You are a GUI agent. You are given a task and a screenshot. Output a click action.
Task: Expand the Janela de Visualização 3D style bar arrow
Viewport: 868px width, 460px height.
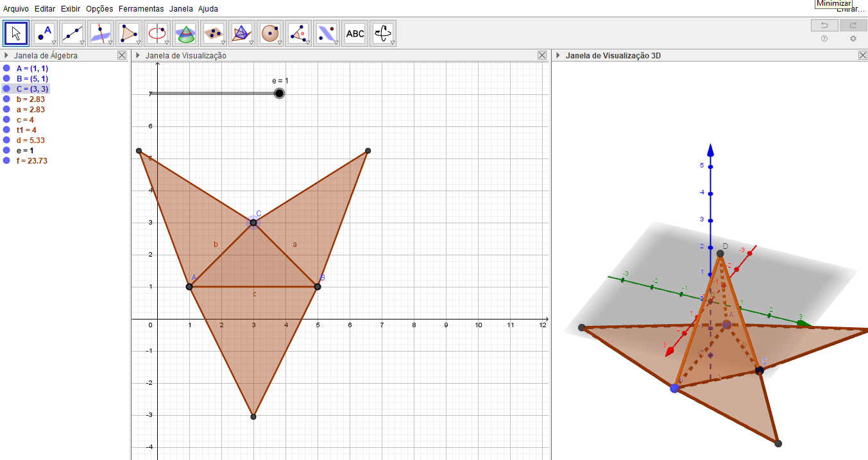558,56
